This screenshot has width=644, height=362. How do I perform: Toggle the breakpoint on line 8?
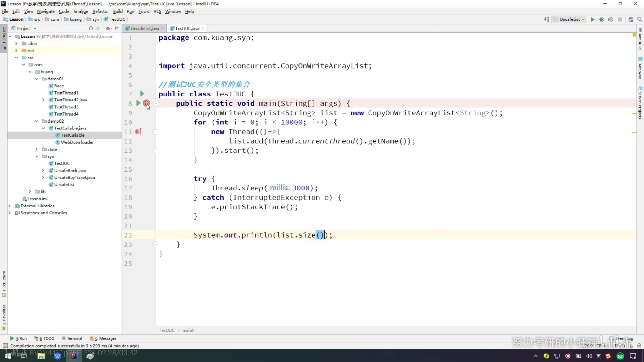pyautogui.click(x=146, y=103)
